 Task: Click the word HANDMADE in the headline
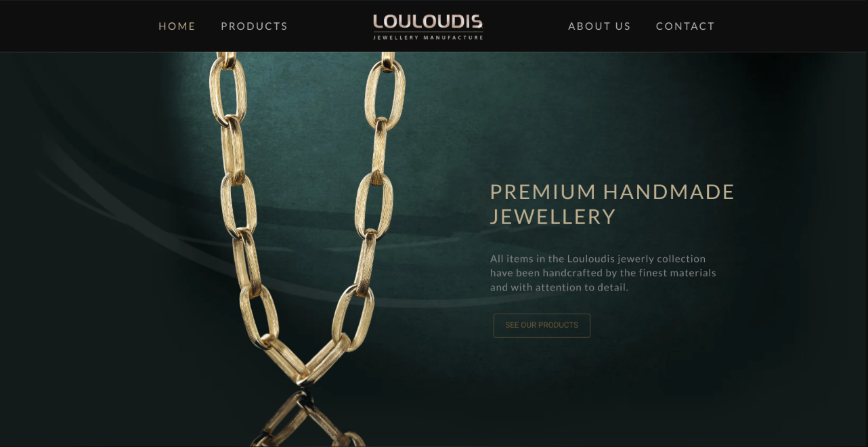tap(669, 192)
